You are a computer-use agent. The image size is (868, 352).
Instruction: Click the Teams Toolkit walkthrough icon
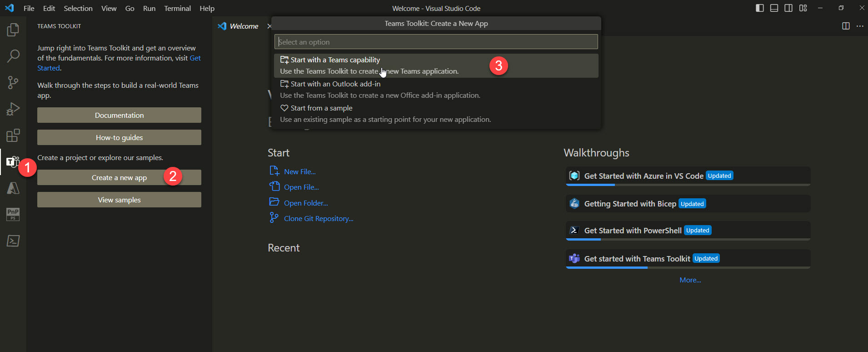pyautogui.click(x=574, y=258)
